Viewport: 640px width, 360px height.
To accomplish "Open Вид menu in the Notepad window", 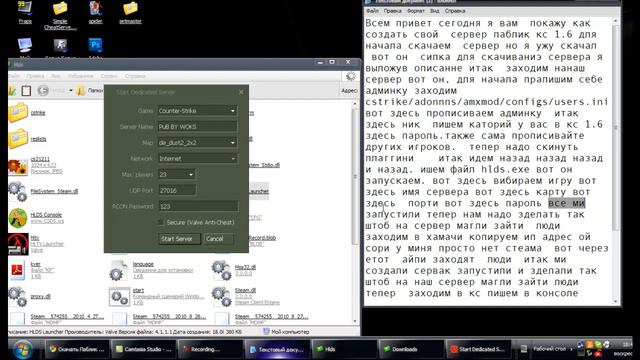I will (434, 11).
